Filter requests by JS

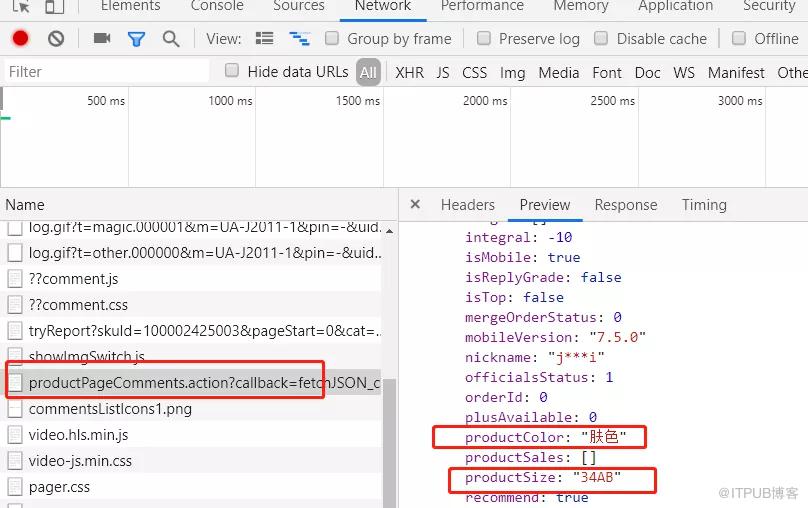tap(443, 73)
